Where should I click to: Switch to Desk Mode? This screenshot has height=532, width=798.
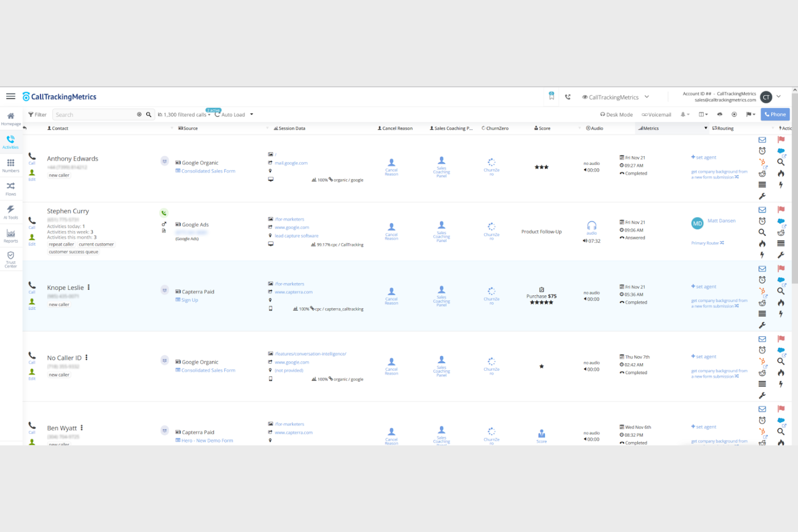pos(616,114)
